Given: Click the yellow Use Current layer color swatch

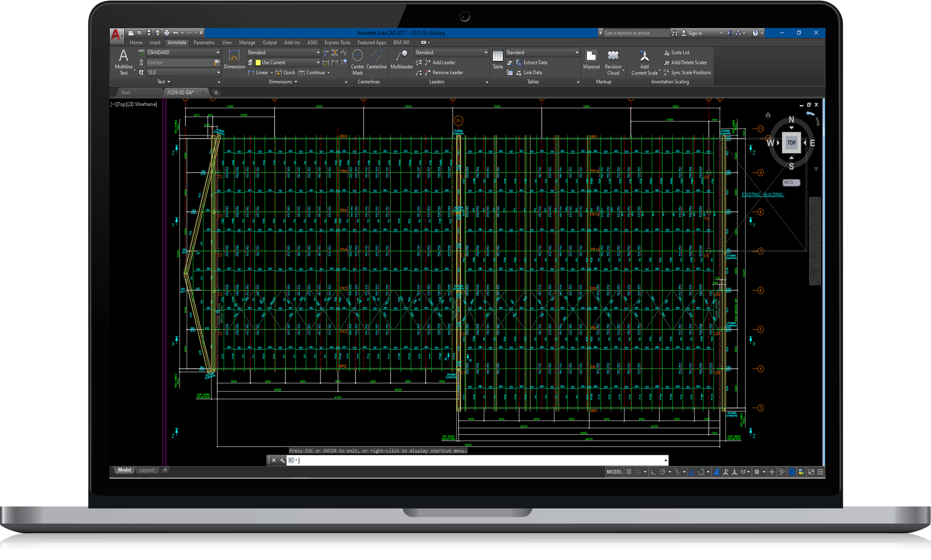Looking at the screenshot, I should tap(258, 62).
